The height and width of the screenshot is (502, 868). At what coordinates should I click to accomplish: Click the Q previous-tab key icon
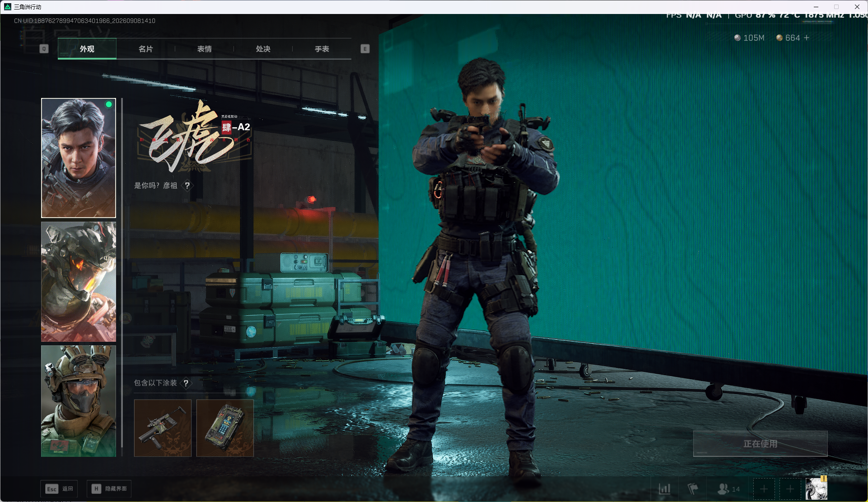(44, 49)
